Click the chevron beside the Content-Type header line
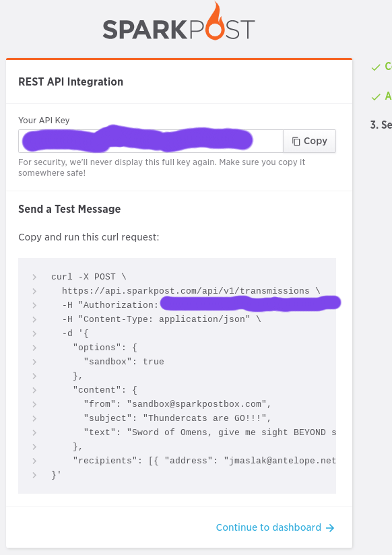Image resolution: width=392 pixels, height=555 pixels. click(x=34, y=319)
